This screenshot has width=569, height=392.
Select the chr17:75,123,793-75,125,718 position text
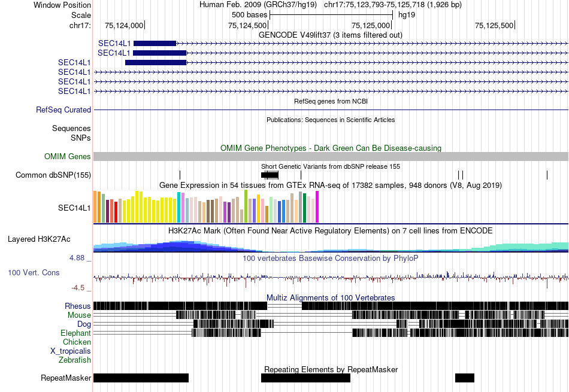[x=393, y=5]
